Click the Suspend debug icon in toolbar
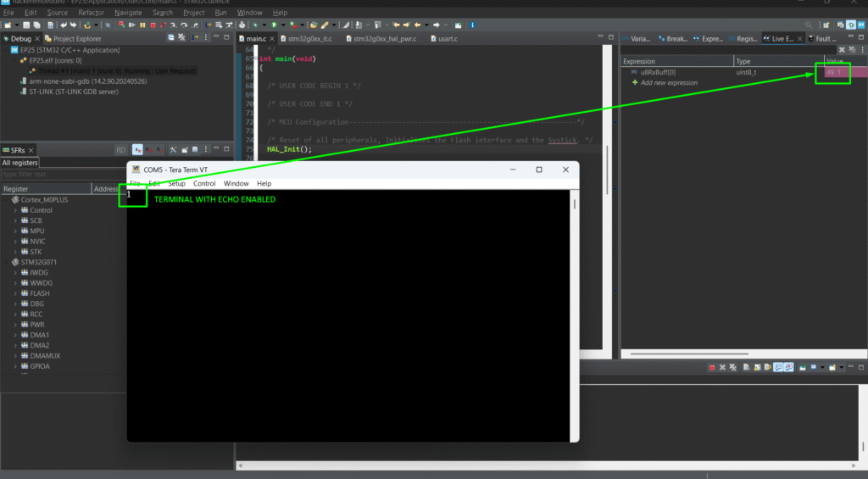Screen dimensions: 868x479 click(x=142, y=25)
